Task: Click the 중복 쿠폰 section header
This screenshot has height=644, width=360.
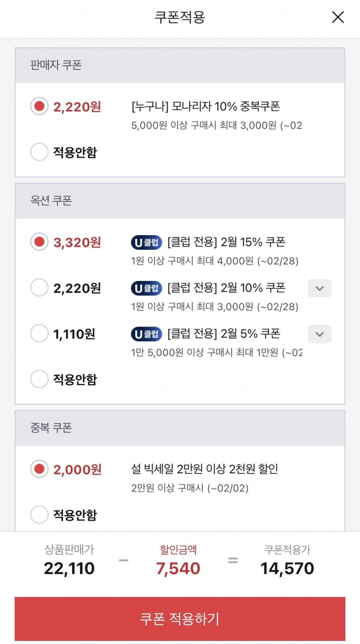Action: click(51, 428)
